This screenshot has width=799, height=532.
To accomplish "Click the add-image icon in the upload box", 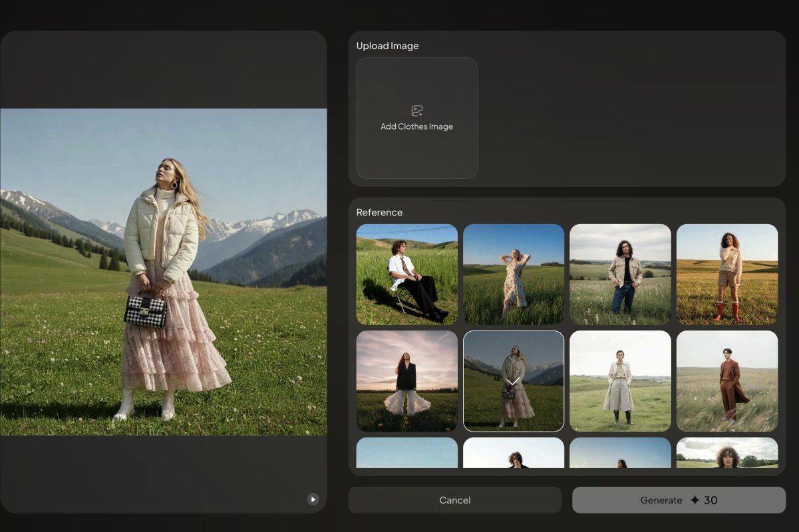I will pos(416,110).
